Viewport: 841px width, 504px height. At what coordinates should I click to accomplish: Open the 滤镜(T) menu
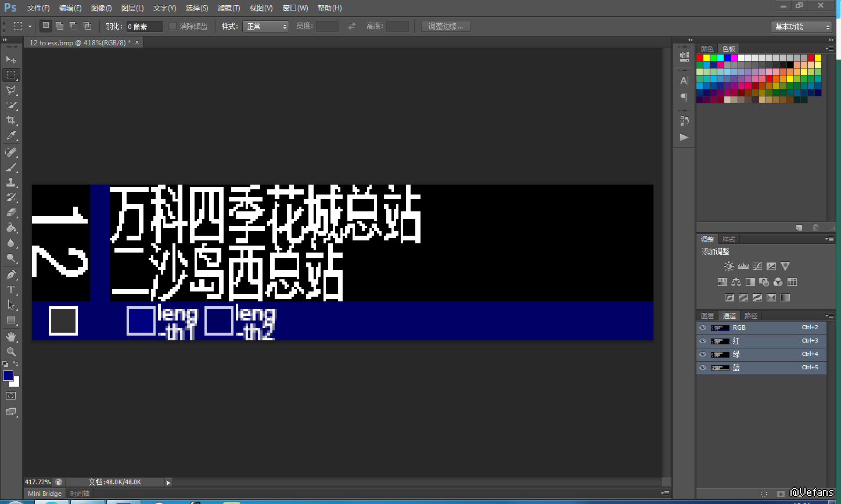pos(229,8)
